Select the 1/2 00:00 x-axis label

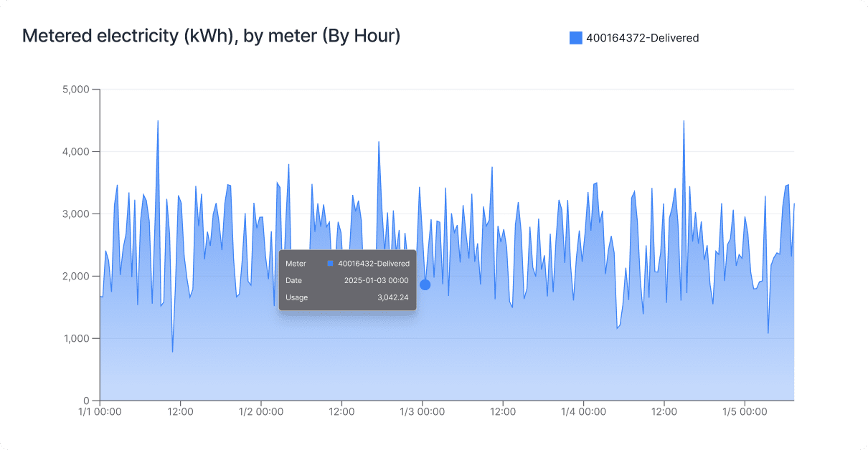pos(261,413)
